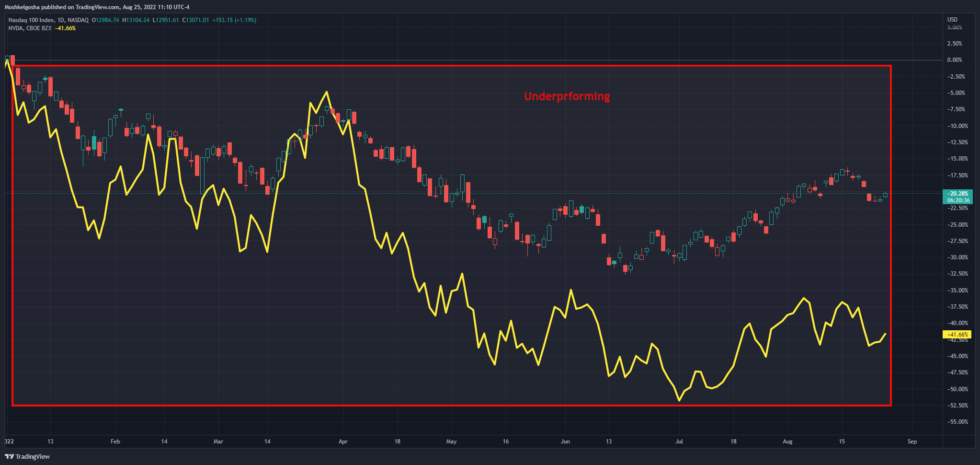Click the Apr label on the time axis
This screenshot has width=980, height=465.
click(343, 442)
